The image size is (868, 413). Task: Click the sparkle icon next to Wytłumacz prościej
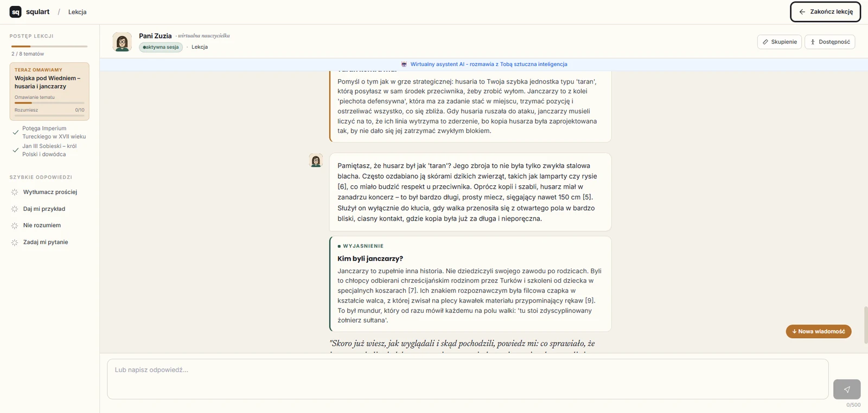[15, 192]
